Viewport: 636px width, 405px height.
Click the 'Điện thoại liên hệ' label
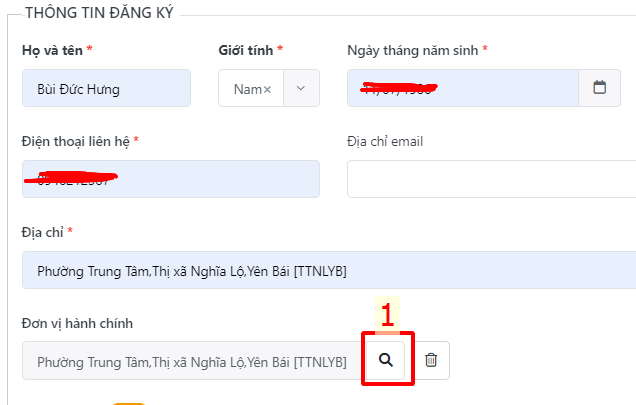tap(75, 142)
